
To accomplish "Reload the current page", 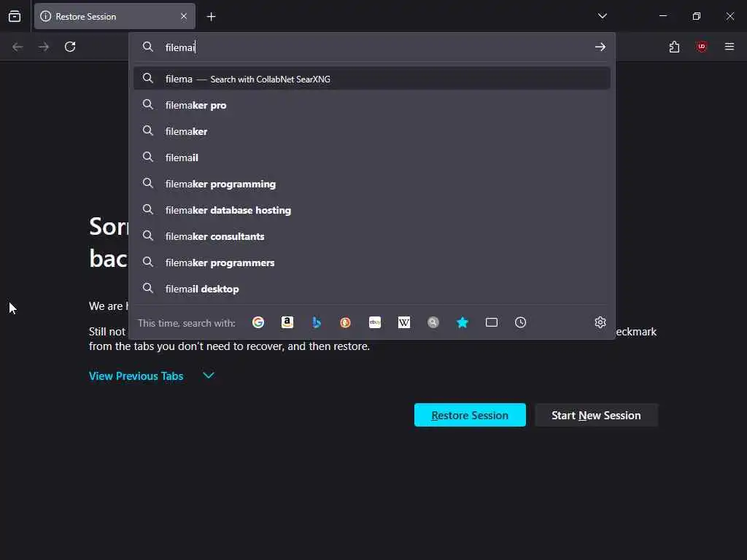I will (70, 47).
